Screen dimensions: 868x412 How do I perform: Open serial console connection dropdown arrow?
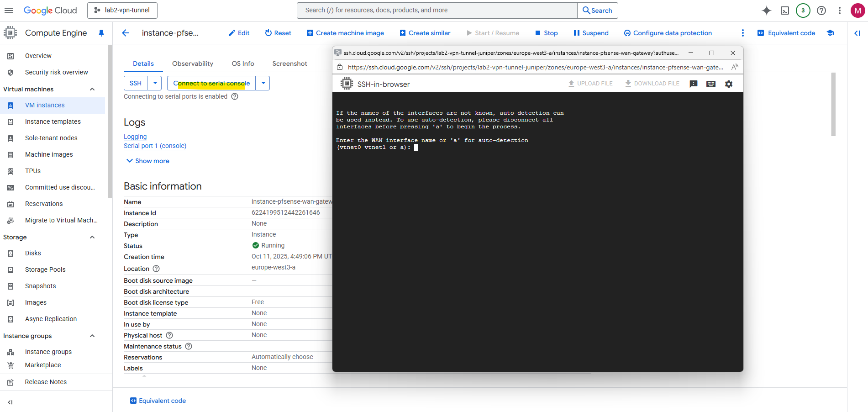tap(263, 83)
